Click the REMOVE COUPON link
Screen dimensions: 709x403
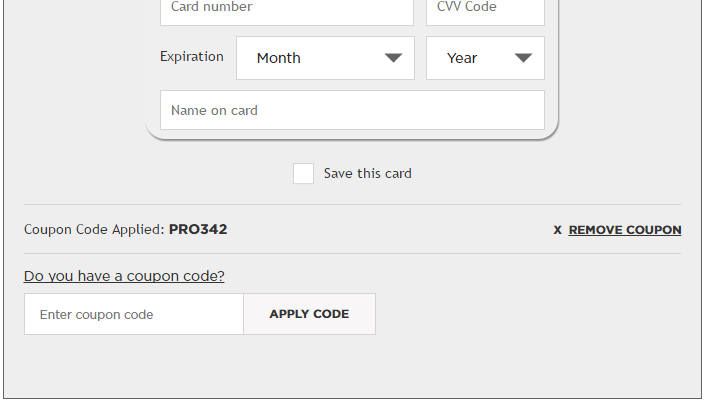coord(625,230)
